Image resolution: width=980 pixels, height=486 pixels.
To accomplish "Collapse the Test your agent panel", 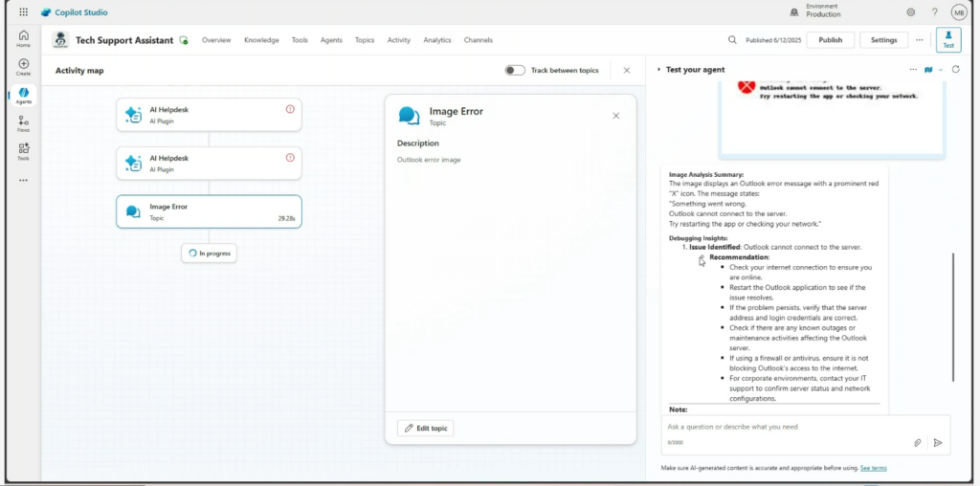I will coord(658,69).
